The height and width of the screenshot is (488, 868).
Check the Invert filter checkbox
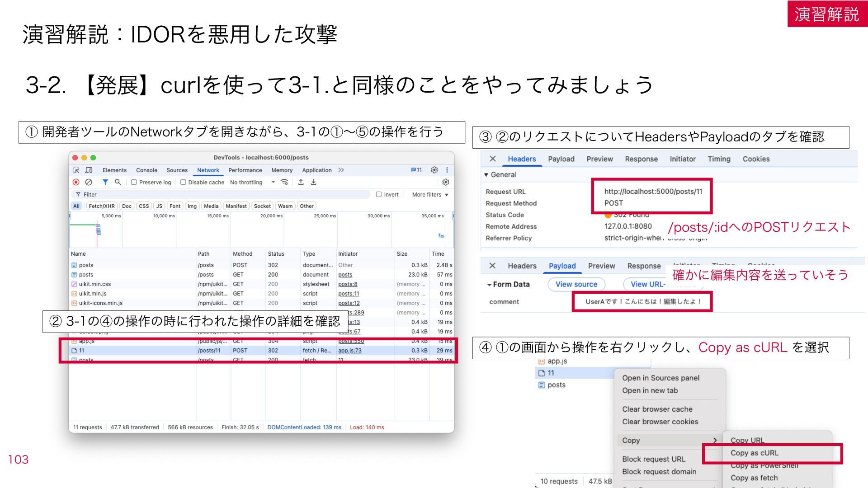379,194
